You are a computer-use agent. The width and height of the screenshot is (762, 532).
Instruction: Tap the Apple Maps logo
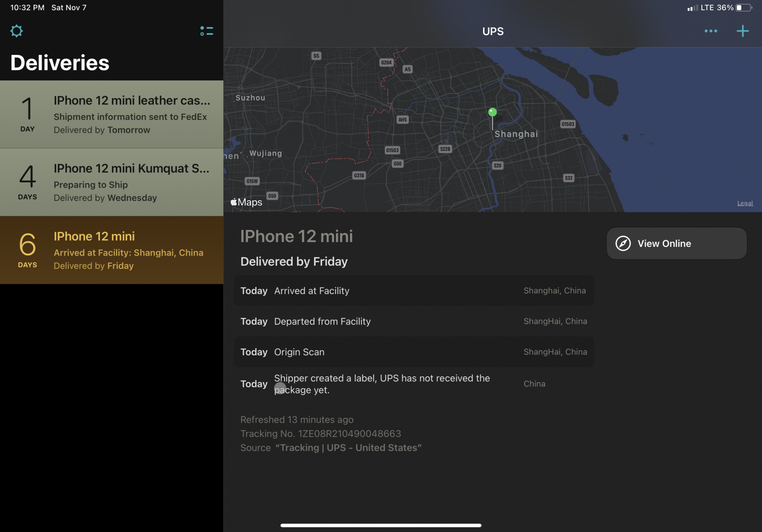click(247, 202)
